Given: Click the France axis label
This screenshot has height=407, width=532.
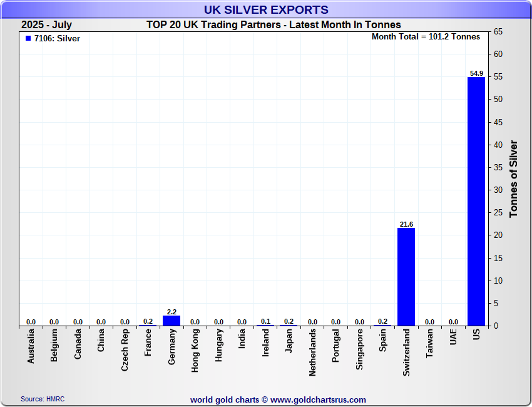Looking at the screenshot, I should coord(148,342).
